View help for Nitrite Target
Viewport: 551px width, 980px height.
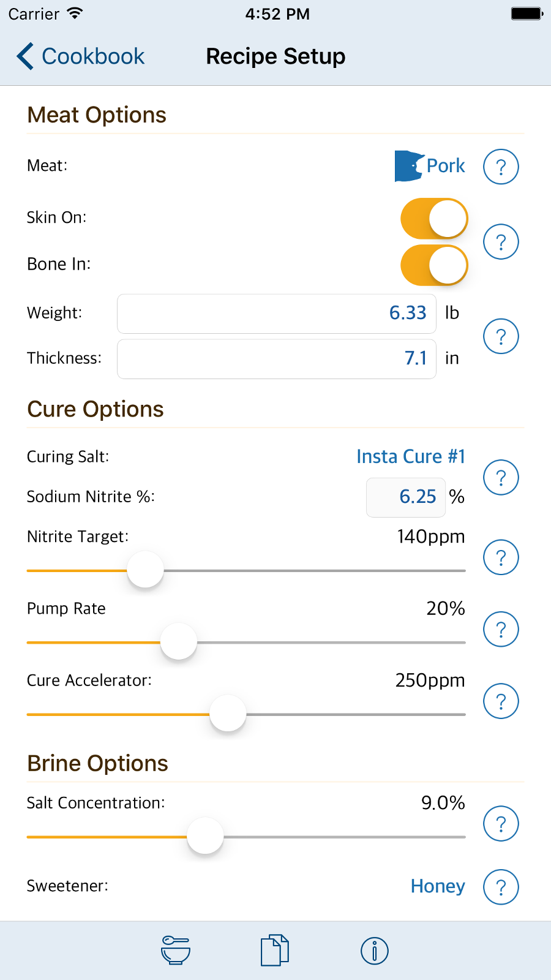tap(501, 557)
